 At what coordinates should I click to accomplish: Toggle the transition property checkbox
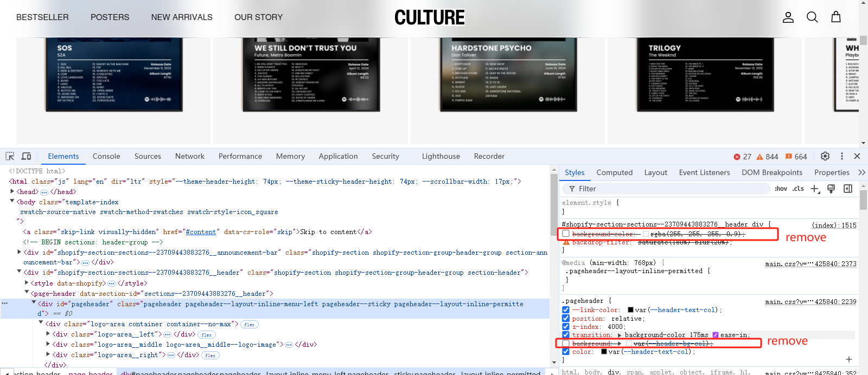566,335
